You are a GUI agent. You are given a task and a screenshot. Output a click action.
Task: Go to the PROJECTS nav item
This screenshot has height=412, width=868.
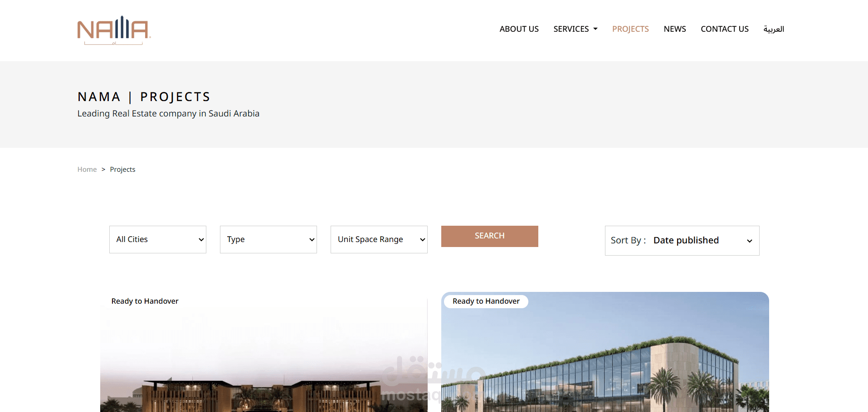630,29
